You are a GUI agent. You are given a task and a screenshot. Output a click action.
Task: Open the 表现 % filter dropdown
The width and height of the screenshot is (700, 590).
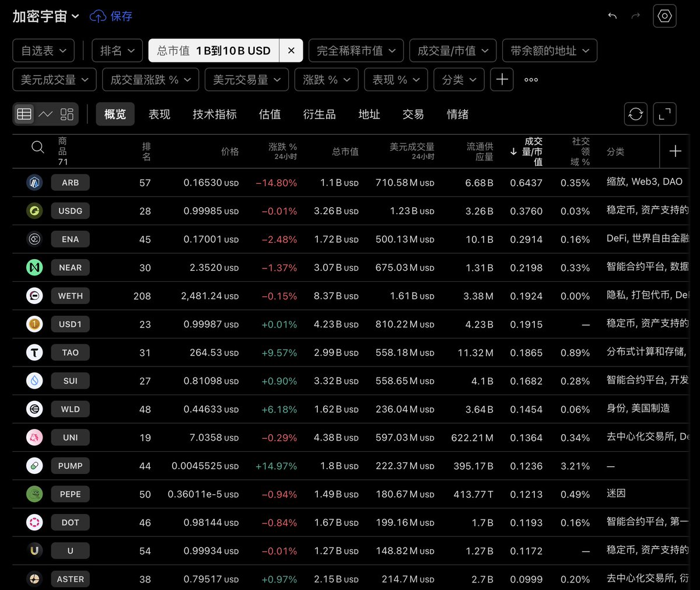click(396, 79)
